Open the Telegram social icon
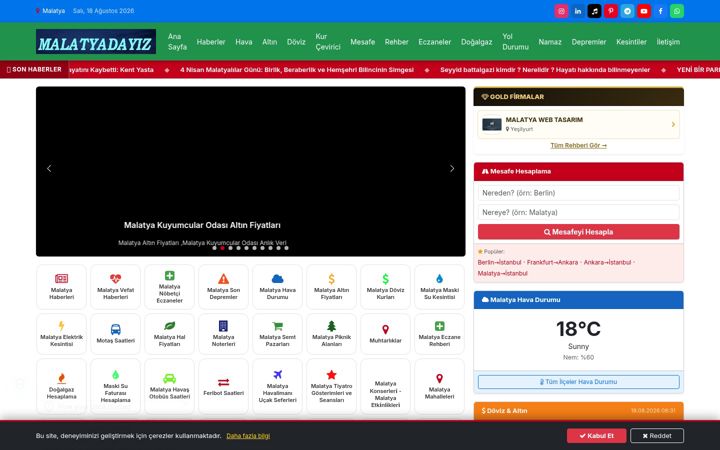 627,11
